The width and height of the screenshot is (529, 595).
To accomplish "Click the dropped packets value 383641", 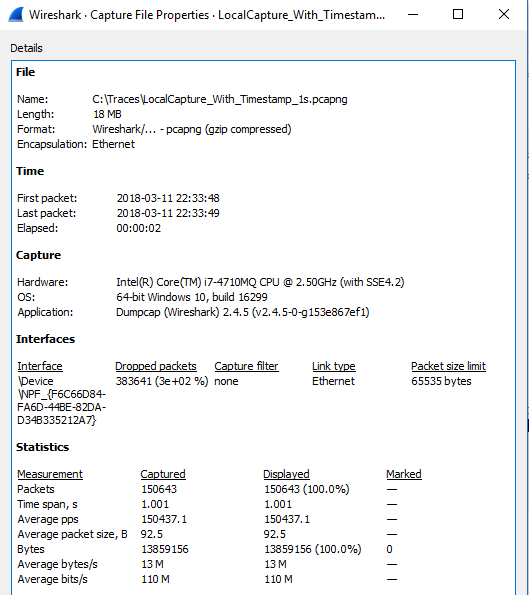I will point(162,381).
